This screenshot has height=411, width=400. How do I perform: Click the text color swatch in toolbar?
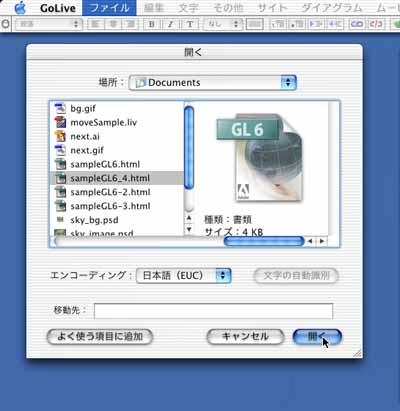coord(255,24)
